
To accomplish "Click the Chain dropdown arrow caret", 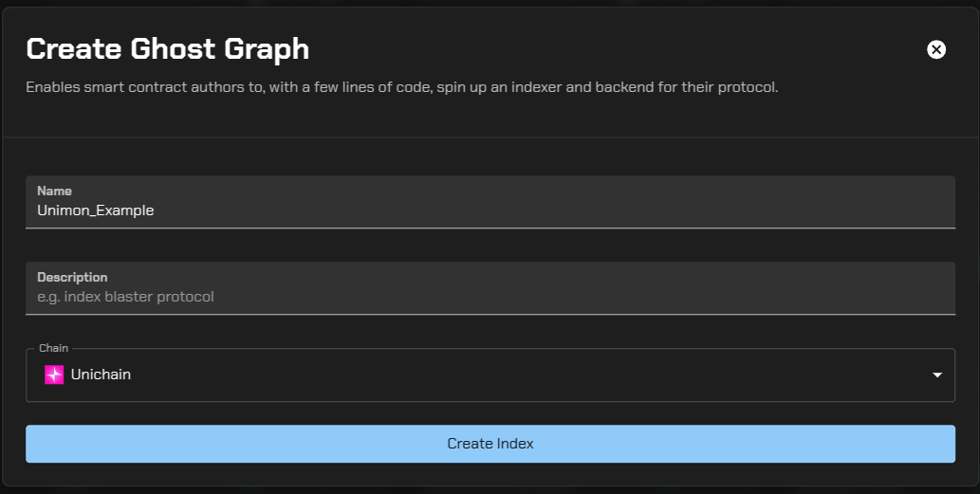I will [x=936, y=375].
